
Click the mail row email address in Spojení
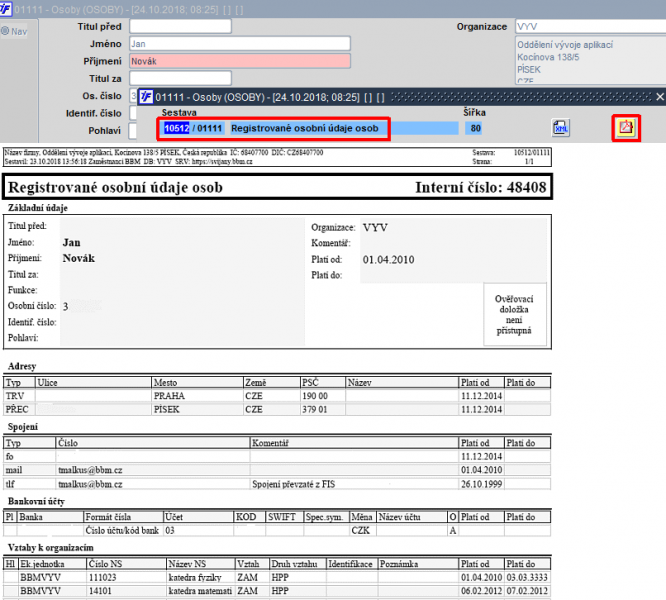coord(90,469)
